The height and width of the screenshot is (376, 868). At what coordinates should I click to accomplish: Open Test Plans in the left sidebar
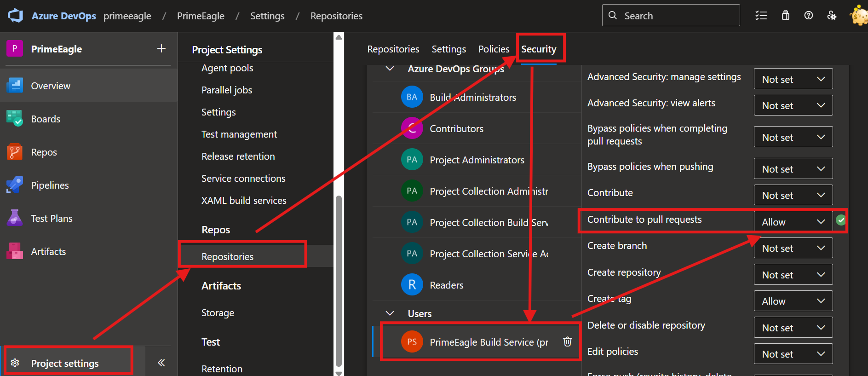pyautogui.click(x=89, y=218)
